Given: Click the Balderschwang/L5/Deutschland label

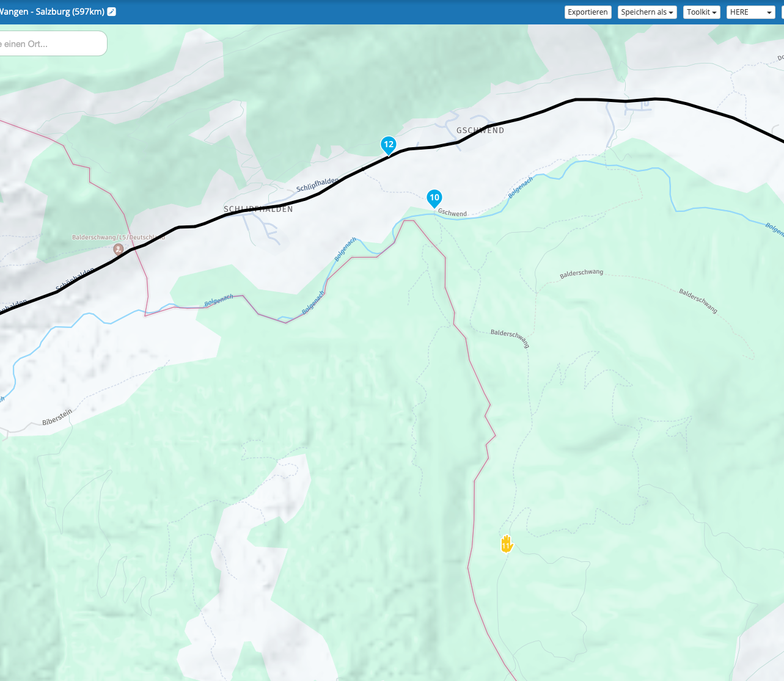Looking at the screenshot, I should (119, 237).
